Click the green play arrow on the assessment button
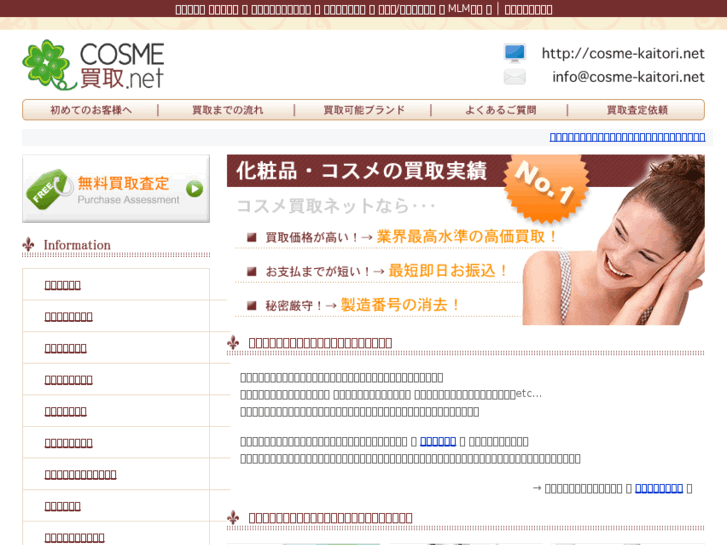 coord(195,189)
